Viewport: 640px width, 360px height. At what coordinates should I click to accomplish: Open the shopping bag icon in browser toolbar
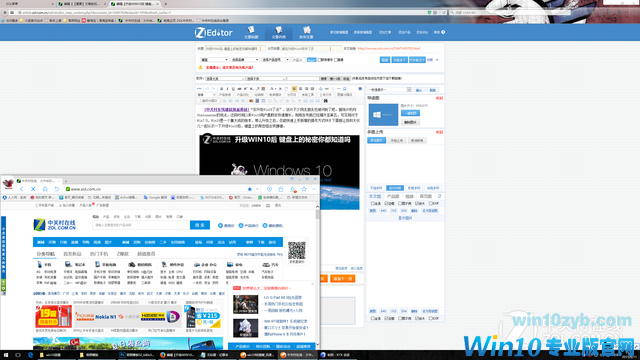(x=281, y=189)
